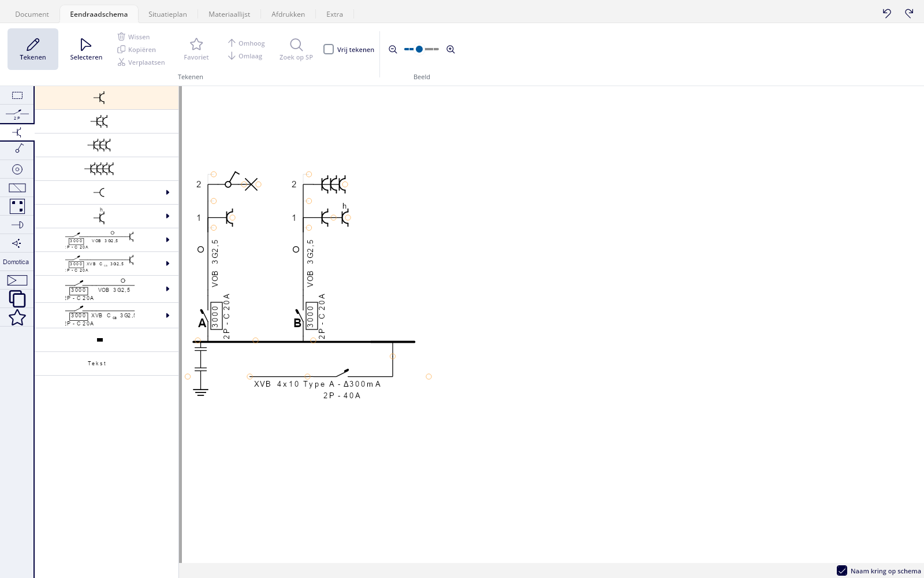Switch to the Eendraadschema tab
The height and width of the screenshot is (578, 924).
pyautogui.click(x=99, y=14)
